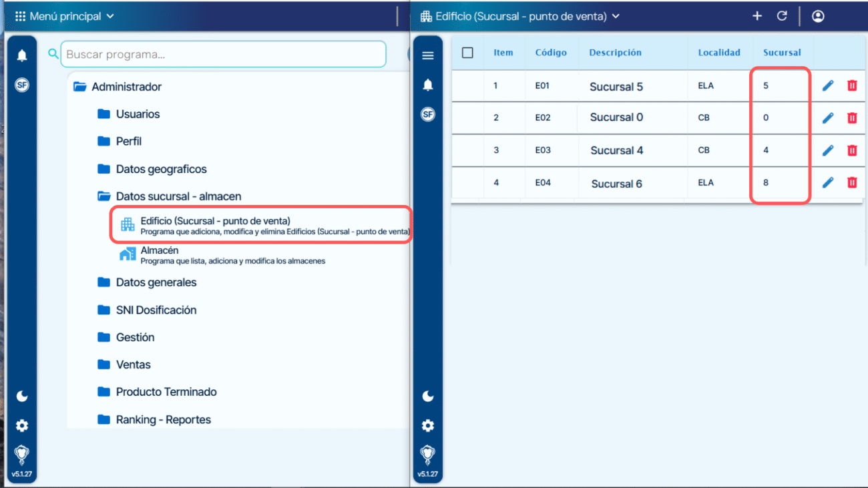Select all rows with header checkbox
Viewport: 868px width, 488px height.
[467, 53]
